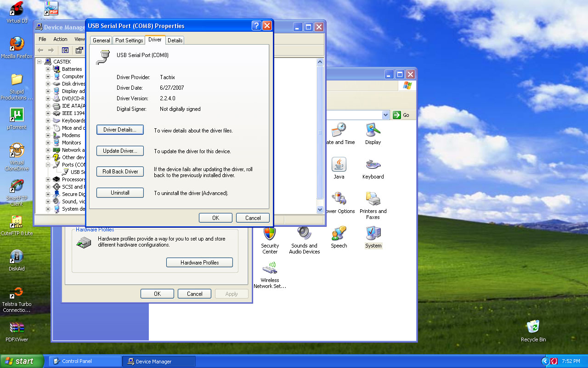Click the Hardware Profiles button
Viewport: 588px width, 368px height.
(199, 263)
